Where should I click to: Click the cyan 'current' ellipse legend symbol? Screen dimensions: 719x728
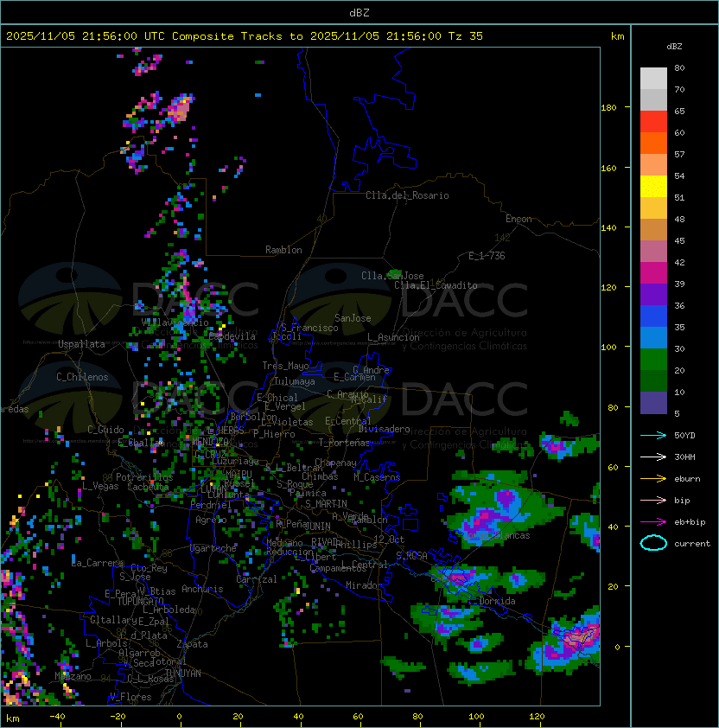tap(653, 543)
